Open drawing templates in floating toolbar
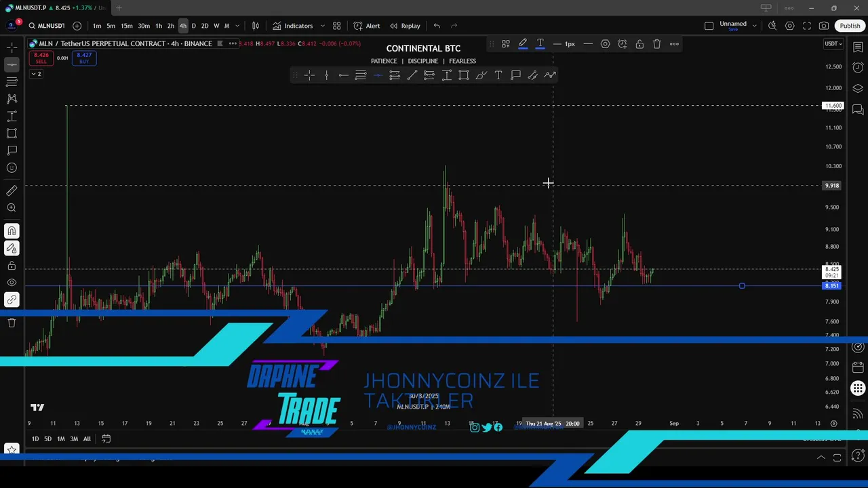868x488 pixels. coord(505,44)
